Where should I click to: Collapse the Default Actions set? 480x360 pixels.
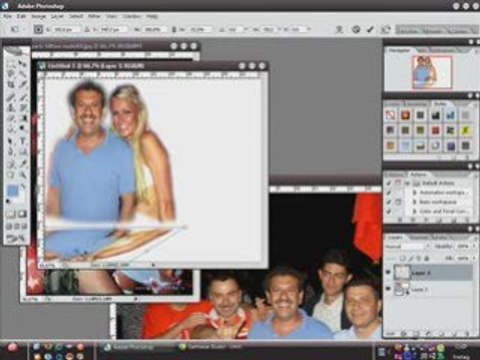click(x=407, y=183)
